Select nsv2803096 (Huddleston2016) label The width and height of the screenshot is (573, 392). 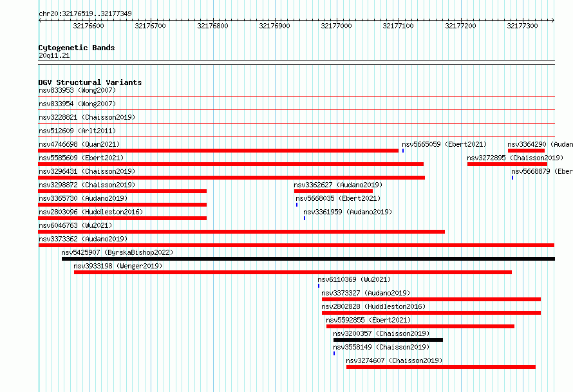91,212
